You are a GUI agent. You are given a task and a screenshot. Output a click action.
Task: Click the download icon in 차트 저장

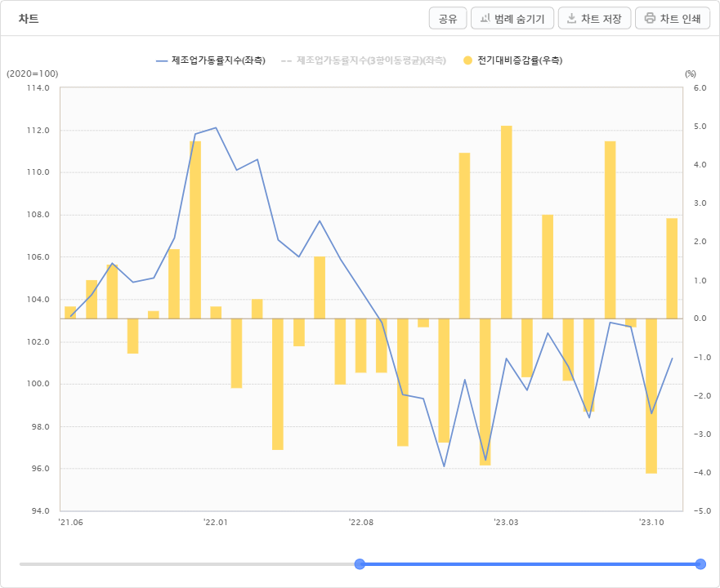pyautogui.click(x=571, y=18)
